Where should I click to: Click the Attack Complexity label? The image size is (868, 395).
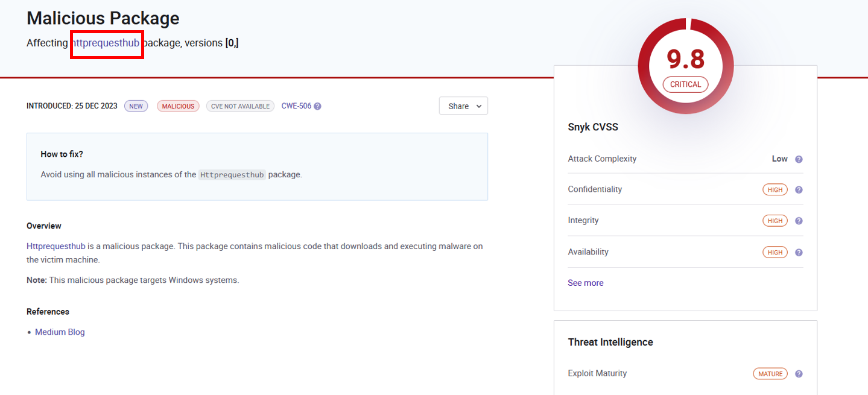(x=602, y=159)
